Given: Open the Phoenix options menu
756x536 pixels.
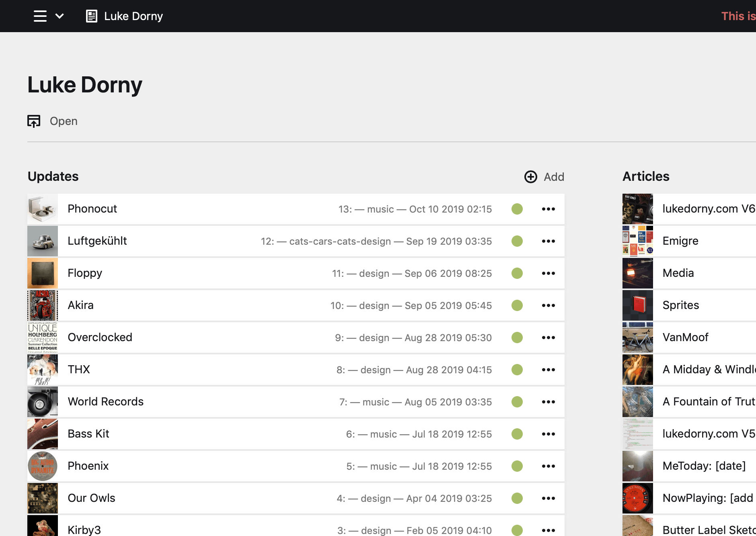Looking at the screenshot, I should coord(549,466).
